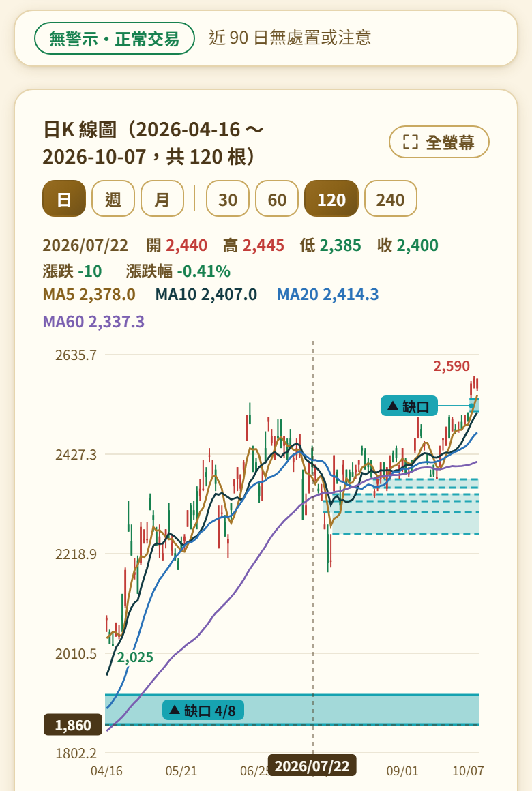Click the MA60 2,337.3 legend
Screen dimensions: 532x791
coord(93,321)
